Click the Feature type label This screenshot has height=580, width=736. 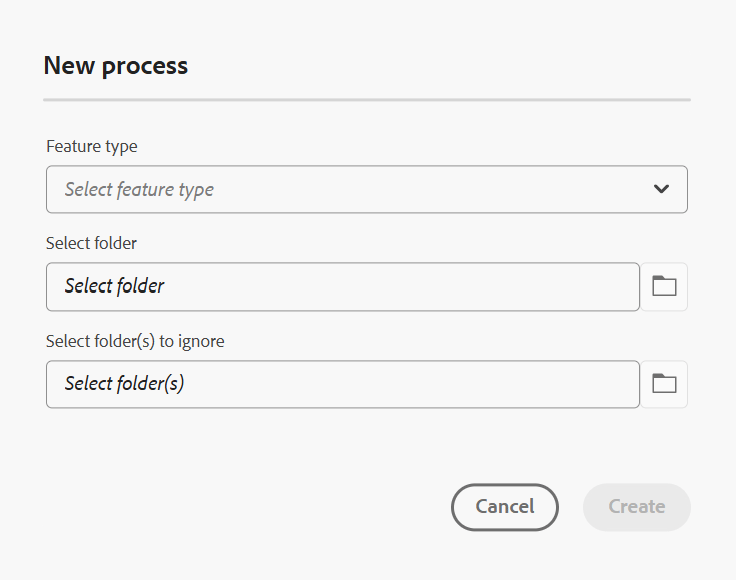tap(92, 146)
